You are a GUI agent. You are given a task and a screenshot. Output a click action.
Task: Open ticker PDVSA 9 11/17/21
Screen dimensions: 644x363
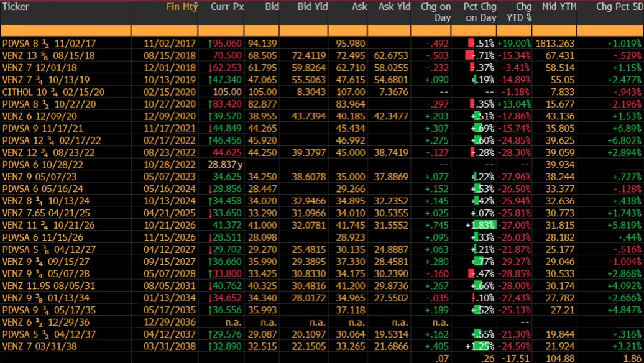pos(42,128)
